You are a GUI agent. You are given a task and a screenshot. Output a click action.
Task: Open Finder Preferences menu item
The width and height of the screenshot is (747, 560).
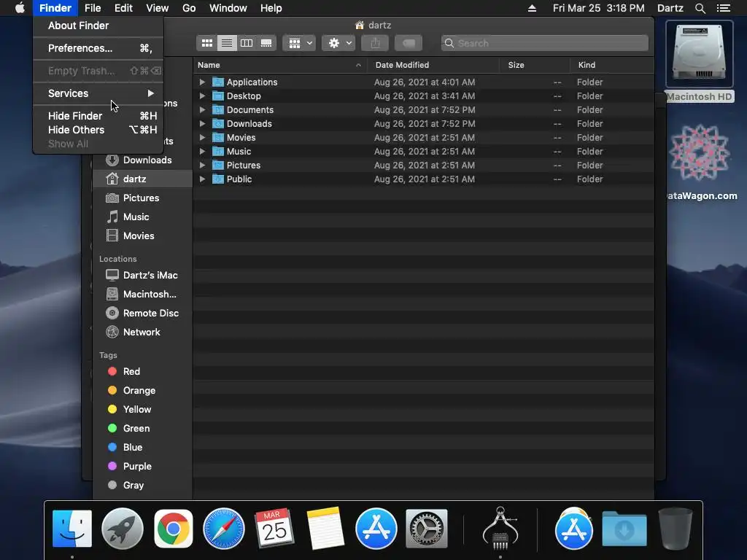[98, 48]
